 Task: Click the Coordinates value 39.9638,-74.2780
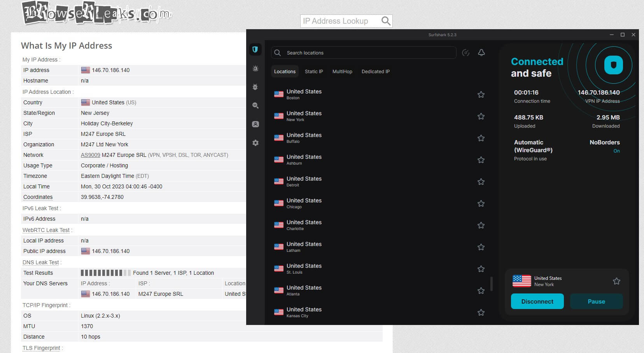coord(102,197)
